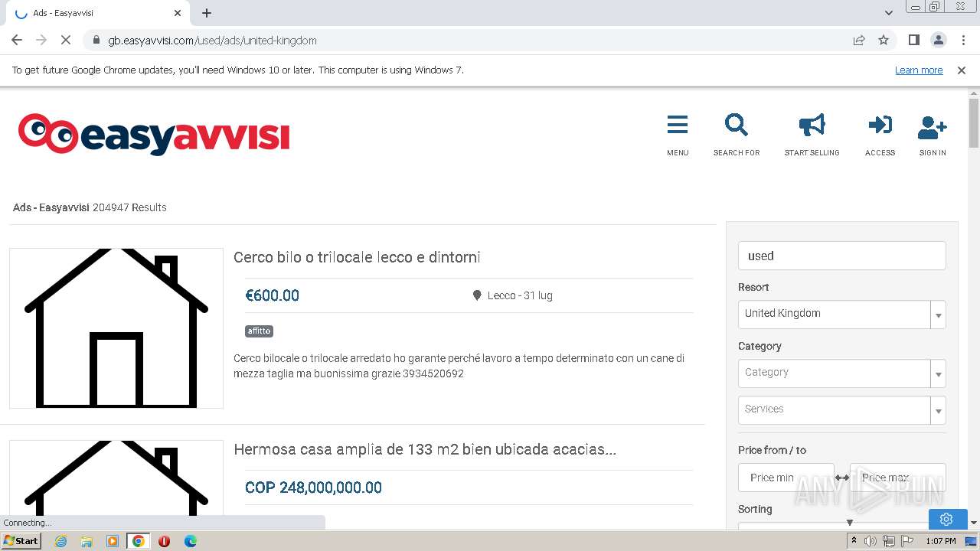The image size is (980, 551).
Task: Open Chrome three-dot menu
Action: click(x=962, y=41)
